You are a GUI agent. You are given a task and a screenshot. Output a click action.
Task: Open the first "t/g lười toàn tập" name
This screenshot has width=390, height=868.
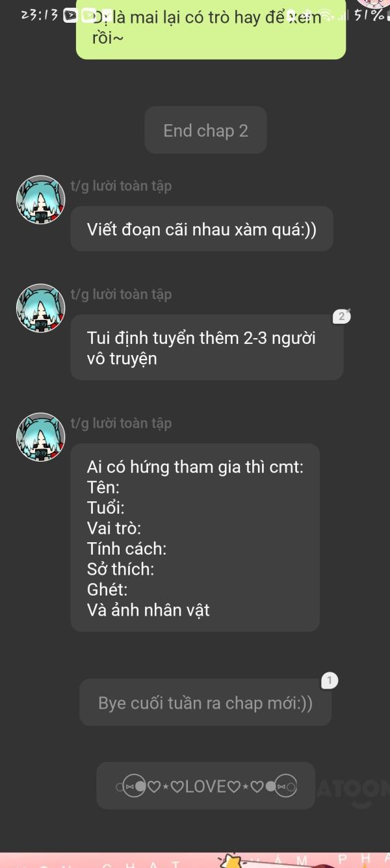click(122, 186)
